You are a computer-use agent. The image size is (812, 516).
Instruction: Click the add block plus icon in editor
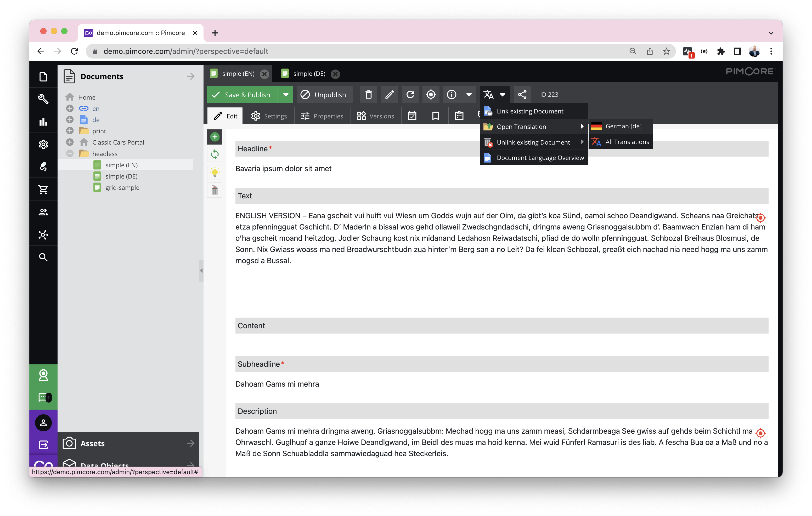(x=215, y=137)
